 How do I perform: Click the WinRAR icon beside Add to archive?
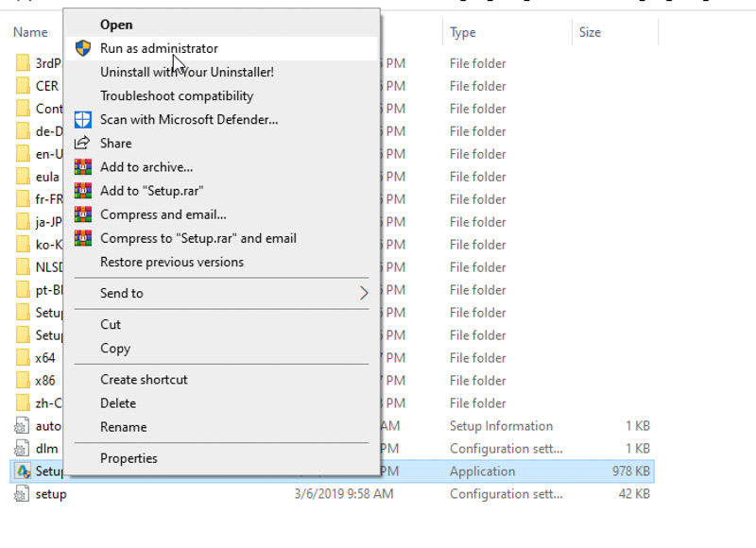pyautogui.click(x=83, y=167)
